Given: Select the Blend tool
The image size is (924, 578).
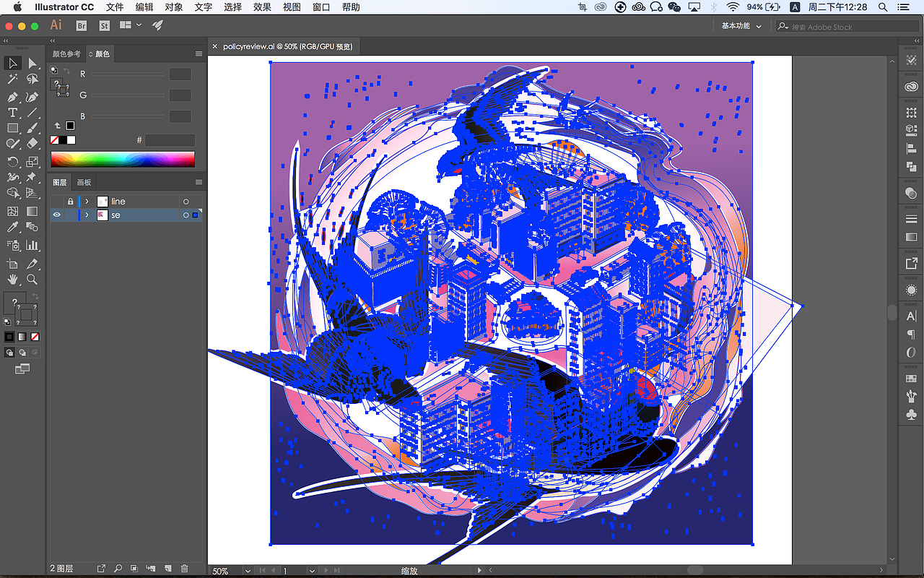Looking at the screenshot, I should 32,228.
